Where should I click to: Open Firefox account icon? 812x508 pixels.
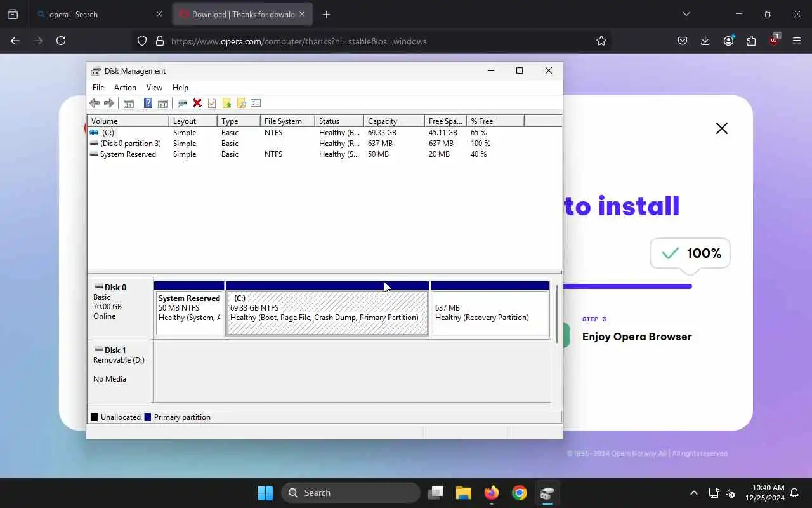point(728,41)
